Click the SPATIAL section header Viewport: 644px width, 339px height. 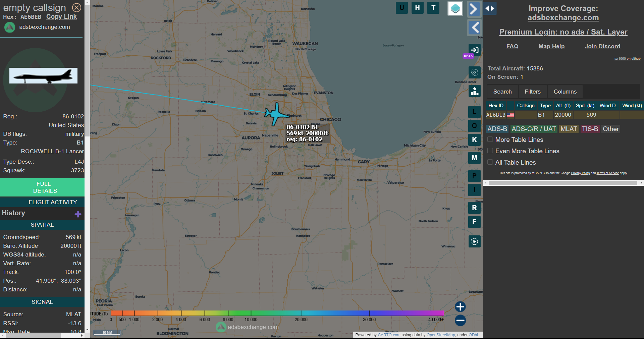click(x=42, y=225)
